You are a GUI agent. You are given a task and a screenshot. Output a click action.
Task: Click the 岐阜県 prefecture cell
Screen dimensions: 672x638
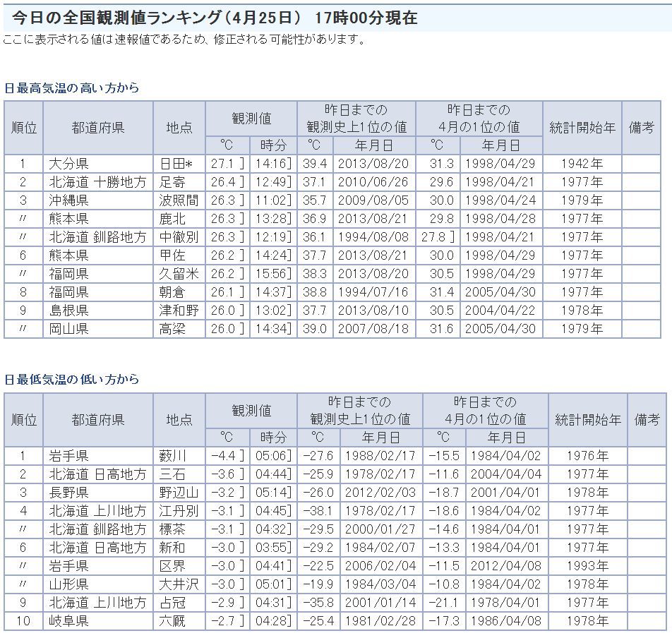[x=68, y=621]
